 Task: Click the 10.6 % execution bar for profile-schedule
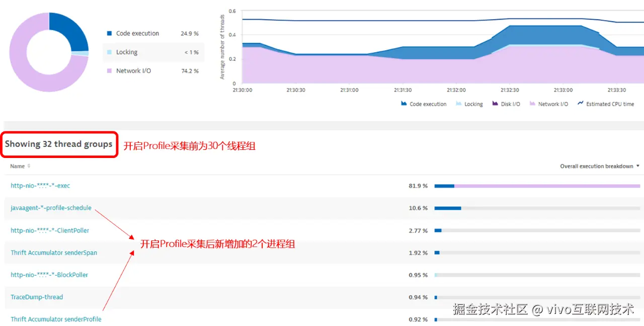537,208
